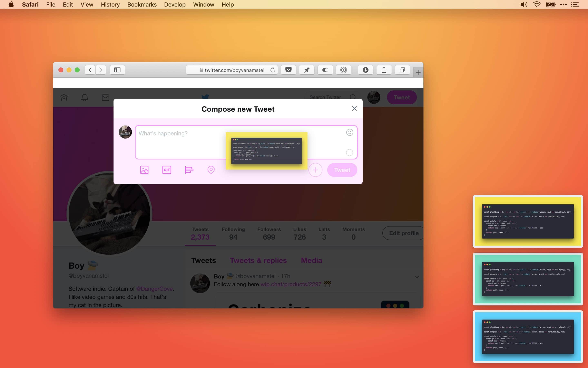The height and width of the screenshot is (368, 588).
Task: Select the blue code screenshot thumbnail
Action: pos(528,337)
